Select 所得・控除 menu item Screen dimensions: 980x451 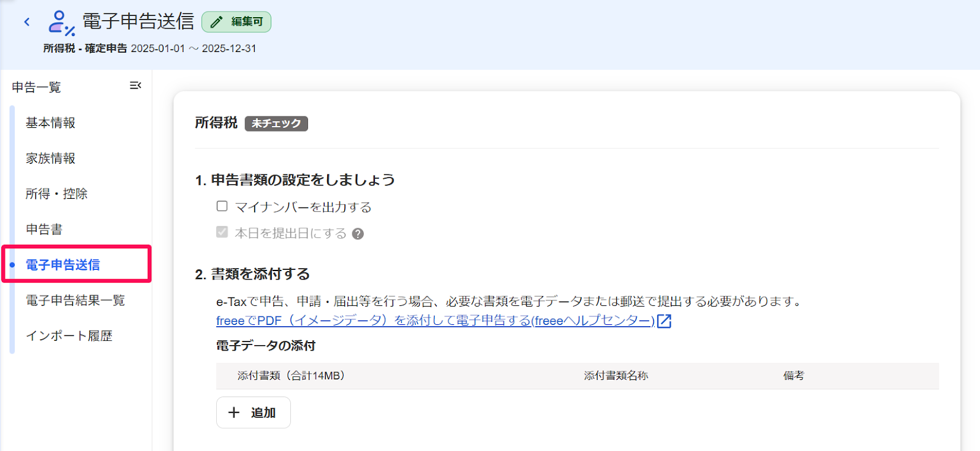pos(56,194)
